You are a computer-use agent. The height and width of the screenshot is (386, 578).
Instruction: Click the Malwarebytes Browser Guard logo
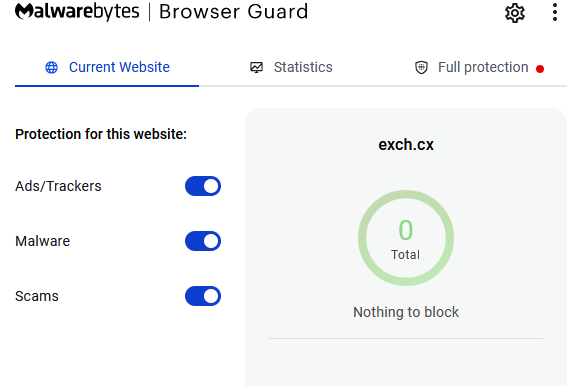point(161,11)
